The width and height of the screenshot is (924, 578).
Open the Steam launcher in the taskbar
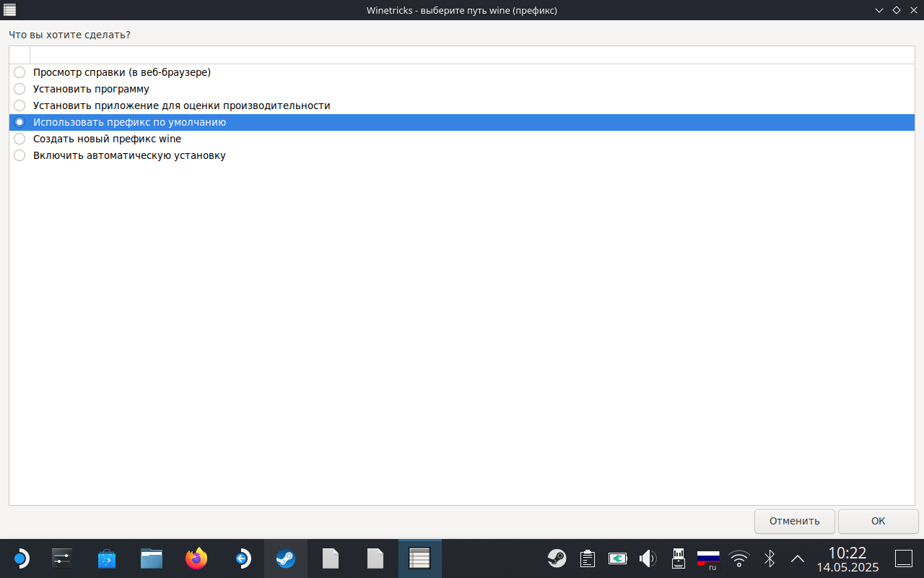[x=286, y=558]
